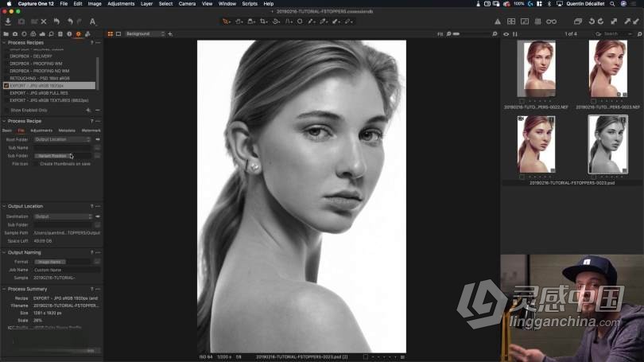644x362 pixels.
Task: Collapse the Output Naming panel
Action: tap(4, 253)
